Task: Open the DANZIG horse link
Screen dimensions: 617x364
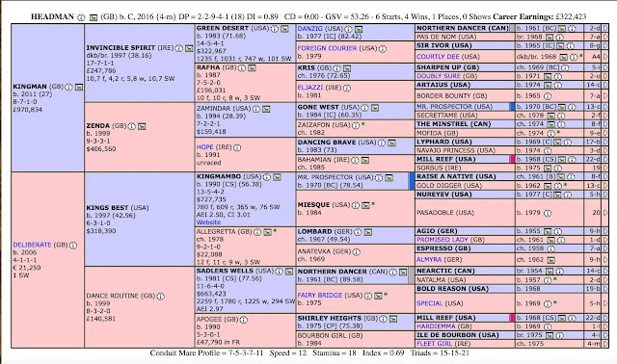Action: point(310,29)
